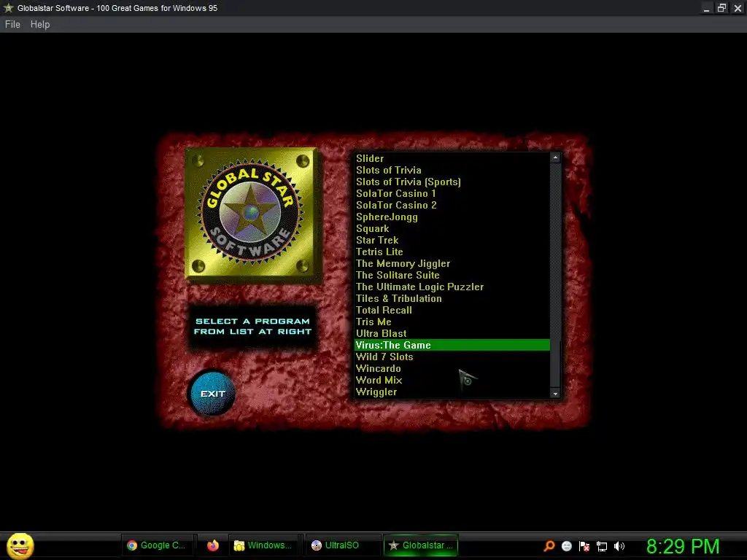Switch to UltraISO taskbar button

pos(342,545)
